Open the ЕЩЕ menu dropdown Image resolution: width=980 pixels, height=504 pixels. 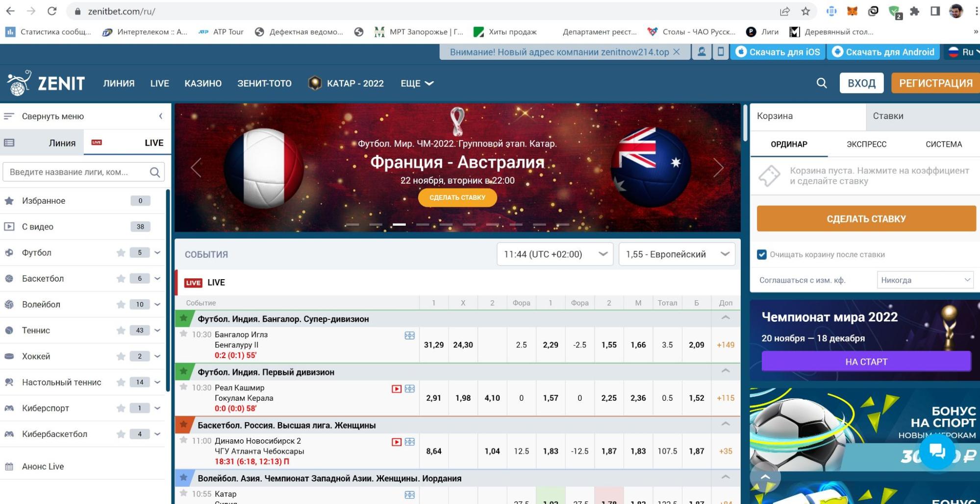[417, 83]
